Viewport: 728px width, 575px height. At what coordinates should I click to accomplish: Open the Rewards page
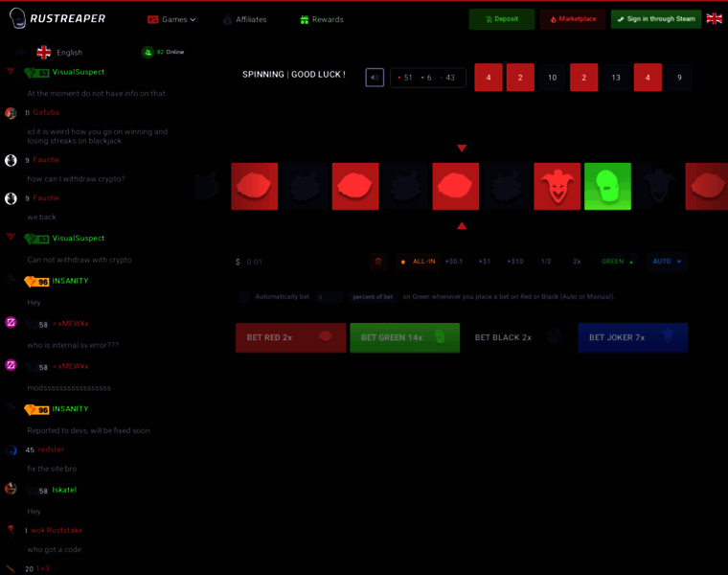(322, 19)
